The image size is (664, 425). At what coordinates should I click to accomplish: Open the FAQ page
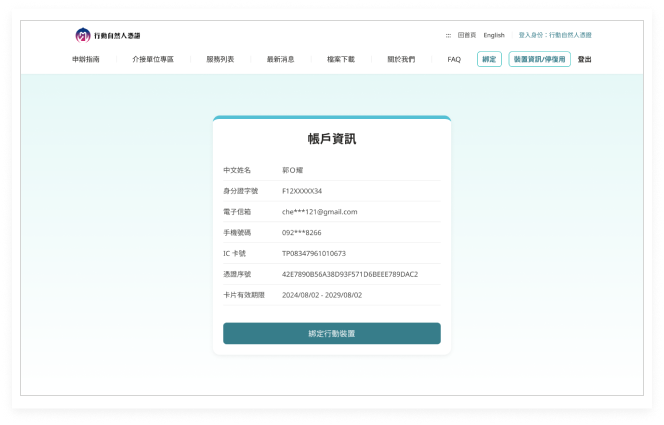click(x=454, y=59)
